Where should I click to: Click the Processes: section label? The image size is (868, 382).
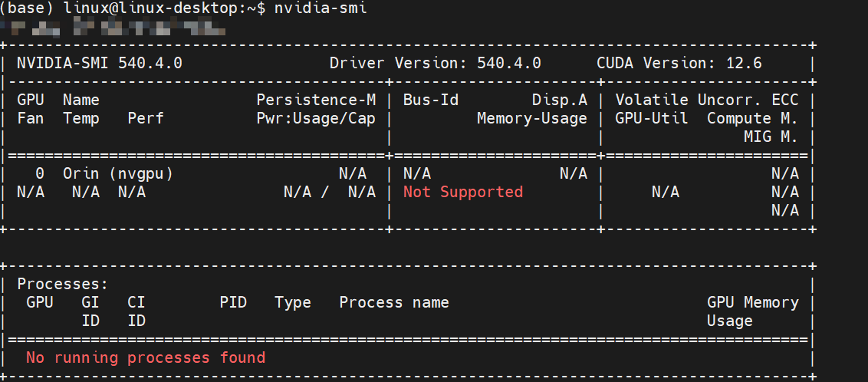tap(63, 284)
